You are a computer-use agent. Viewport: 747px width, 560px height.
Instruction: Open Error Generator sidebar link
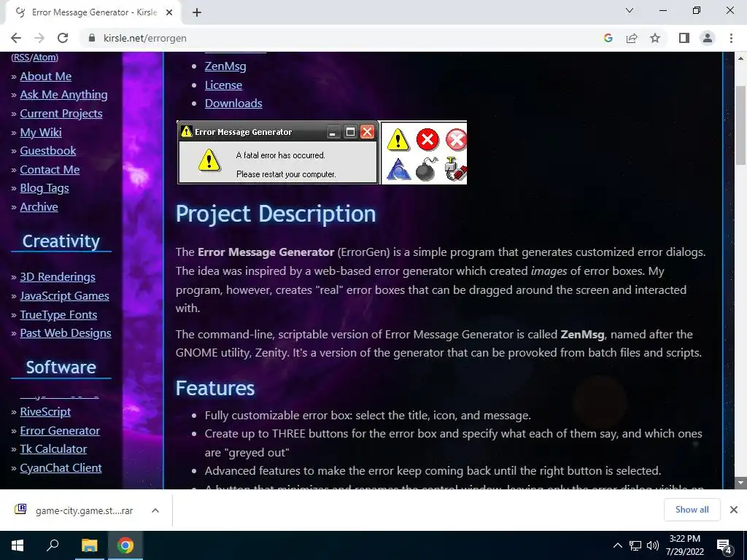coord(60,431)
